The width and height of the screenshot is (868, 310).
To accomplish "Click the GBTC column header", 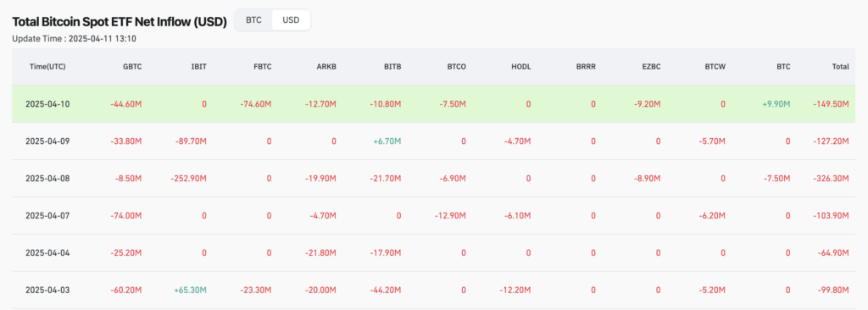I will tap(132, 66).
